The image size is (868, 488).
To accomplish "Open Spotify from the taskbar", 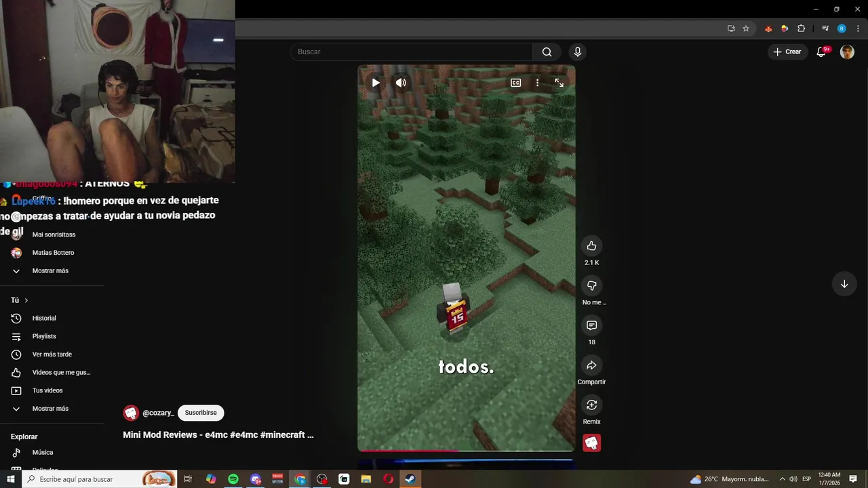I will click(233, 479).
